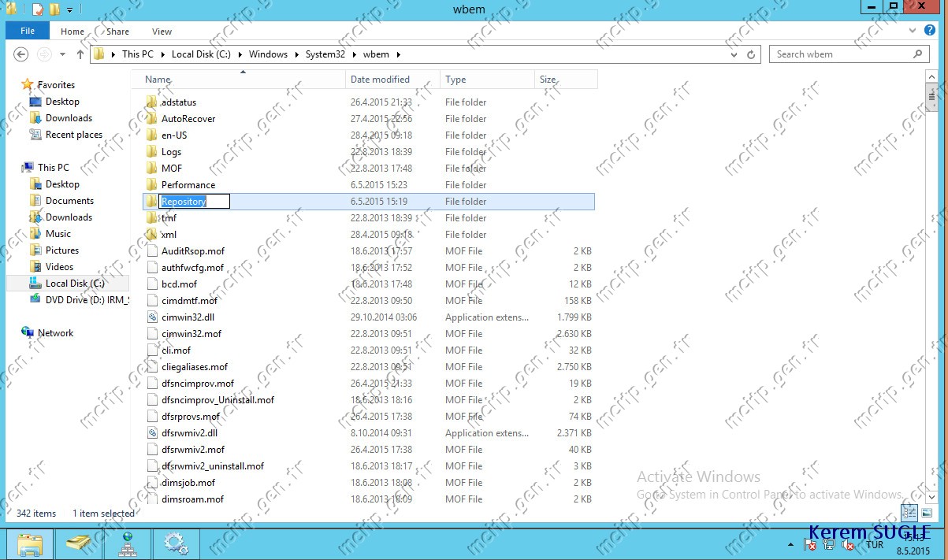Open gears settings app on taskbar

[x=175, y=543]
